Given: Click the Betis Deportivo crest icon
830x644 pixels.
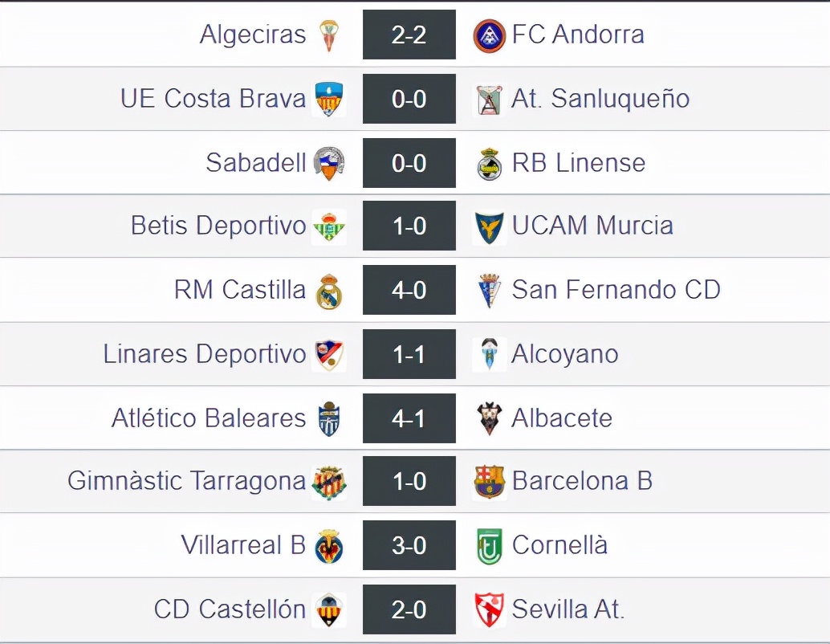Looking at the screenshot, I should click(x=329, y=226).
